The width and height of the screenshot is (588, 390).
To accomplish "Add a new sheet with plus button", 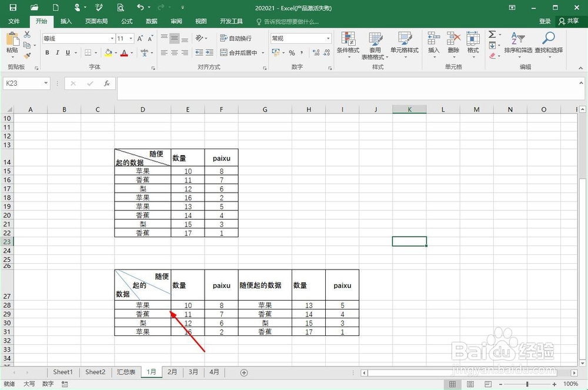I will tap(244, 372).
